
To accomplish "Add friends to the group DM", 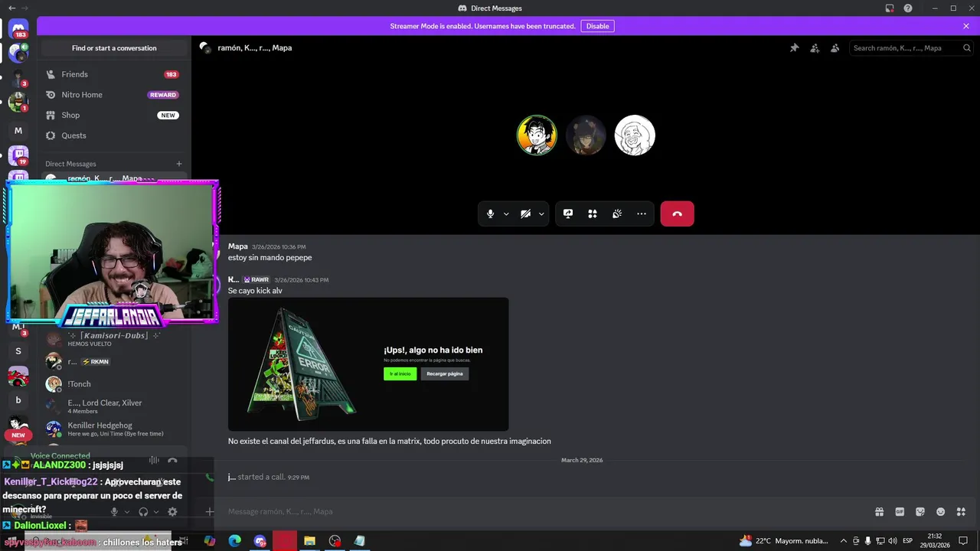I will [x=815, y=47].
